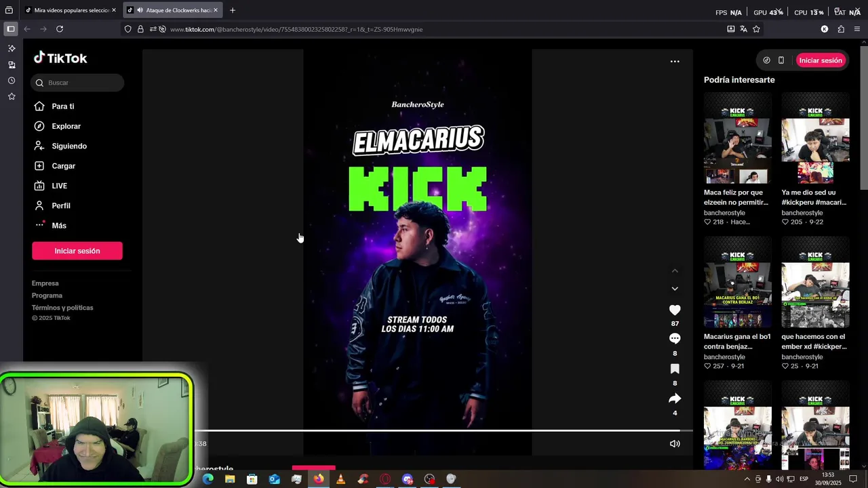Open the volume control in system tray
Image resolution: width=868 pixels, height=488 pixels.
pyautogui.click(x=780, y=479)
